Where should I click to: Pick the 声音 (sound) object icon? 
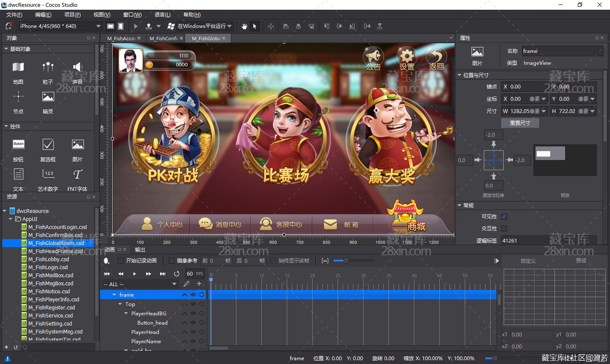[77, 67]
